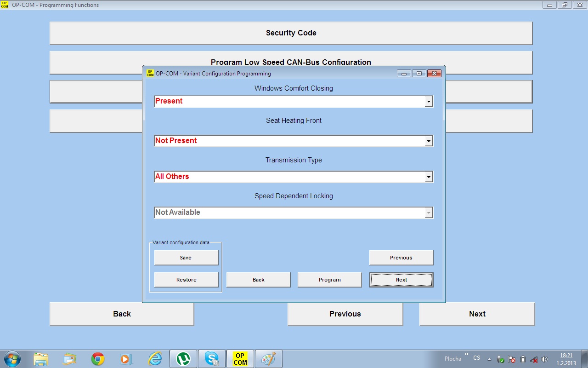Open the Seat Heating Front dropdown

point(429,141)
